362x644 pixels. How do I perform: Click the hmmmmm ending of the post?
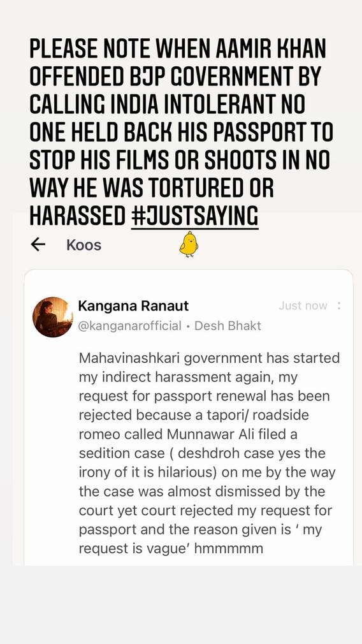click(229, 549)
